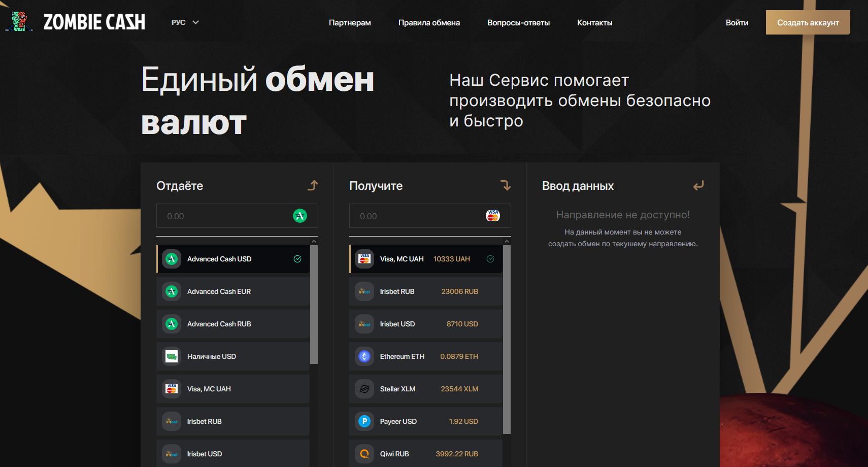The image size is (868, 467).
Task: Click Irisbet RUB icon in Получите list
Action: click(x=364, y=291)
